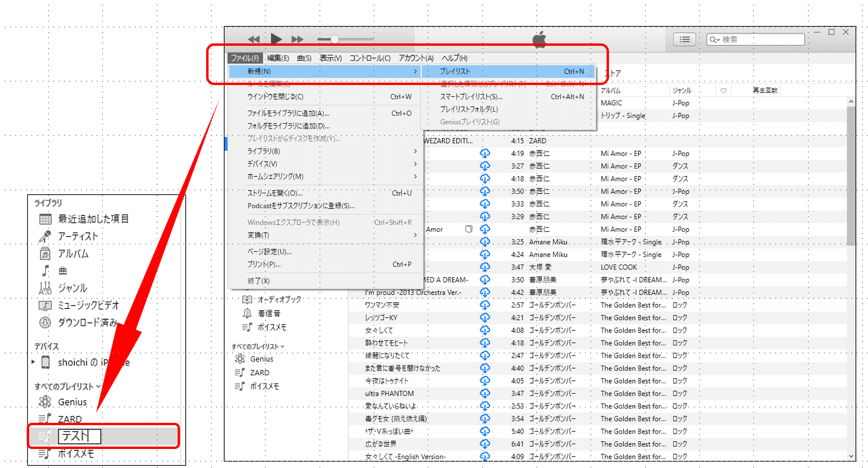Open the search field magnifier dropdown
868x468 pixels.
[715, 39]
